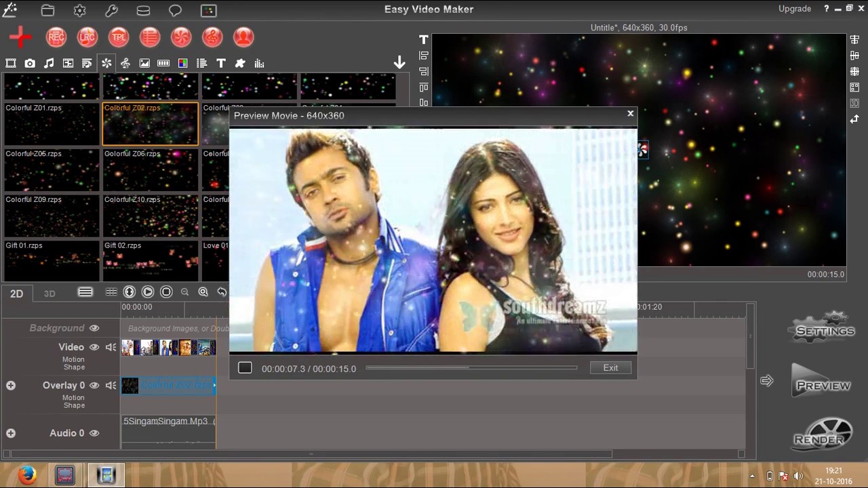The height and width of the screenshot is (488, 868).
Task: Undo the last timeline action
Action: click(x=222, y=292)
